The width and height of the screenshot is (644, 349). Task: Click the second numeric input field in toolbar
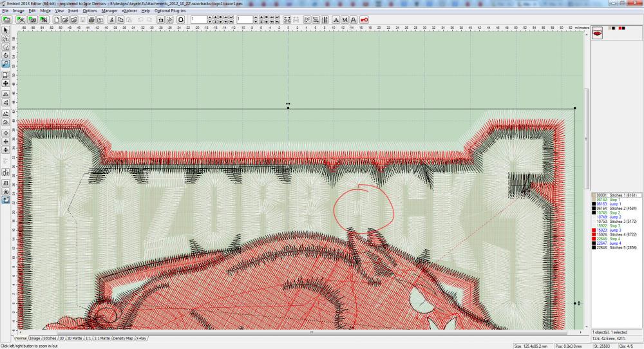[x=245, y=20]
